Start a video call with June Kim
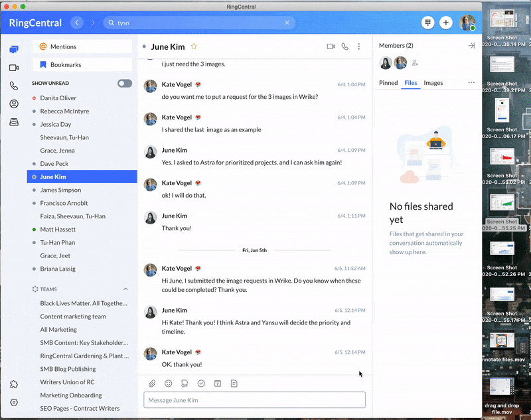 330,46
